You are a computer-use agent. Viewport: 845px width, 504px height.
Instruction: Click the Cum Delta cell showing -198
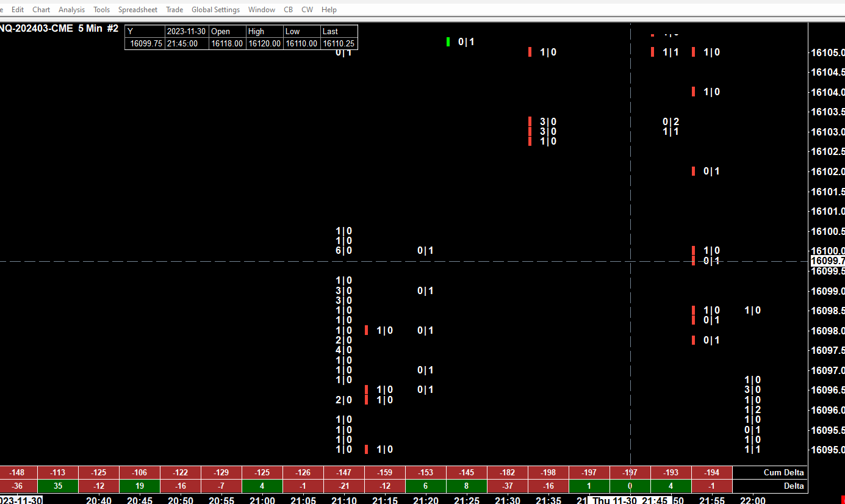tap(548, 473)
